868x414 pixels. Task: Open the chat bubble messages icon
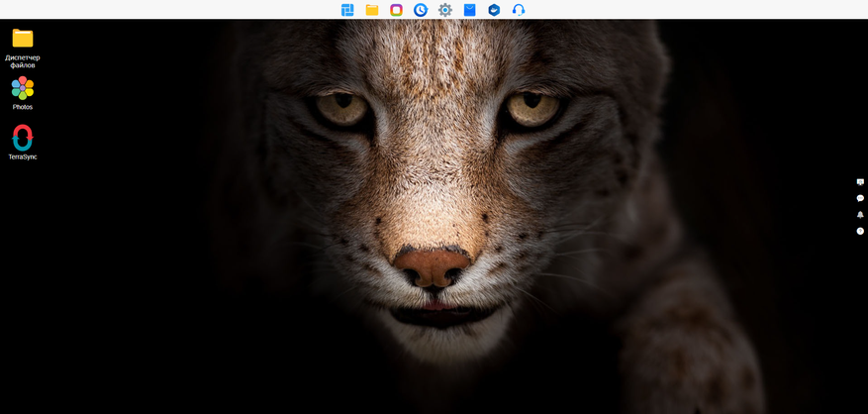point(860,198)
